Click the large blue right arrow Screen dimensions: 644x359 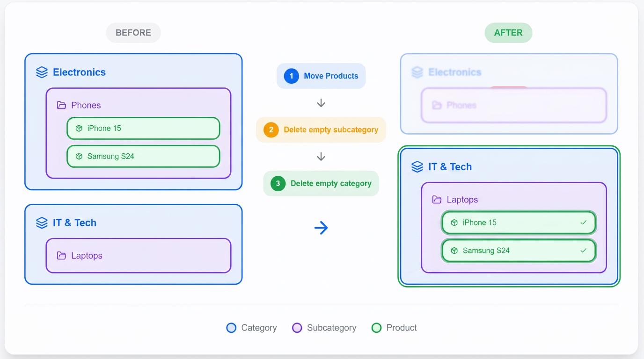point(321,228)
